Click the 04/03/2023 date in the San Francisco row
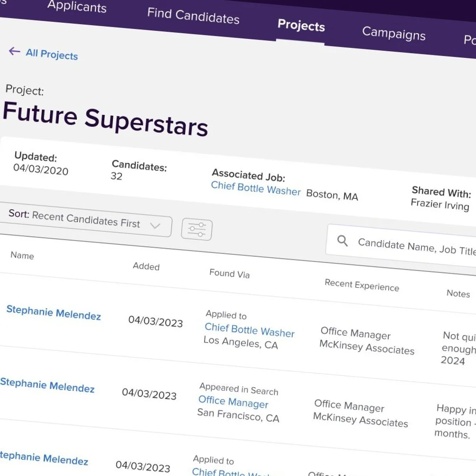 (149, 394)
